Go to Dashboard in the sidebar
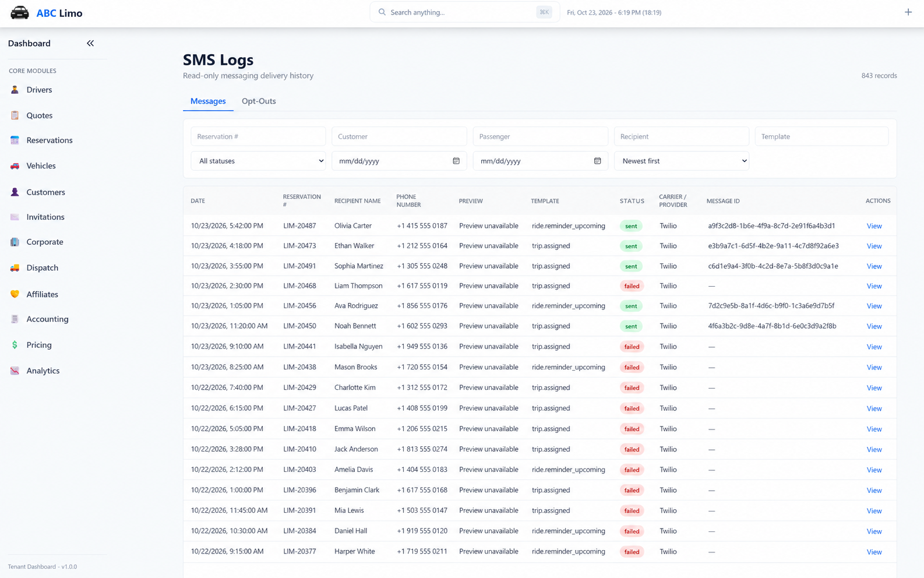Screen dimensions: 924x578 click(x=29, y=43)
